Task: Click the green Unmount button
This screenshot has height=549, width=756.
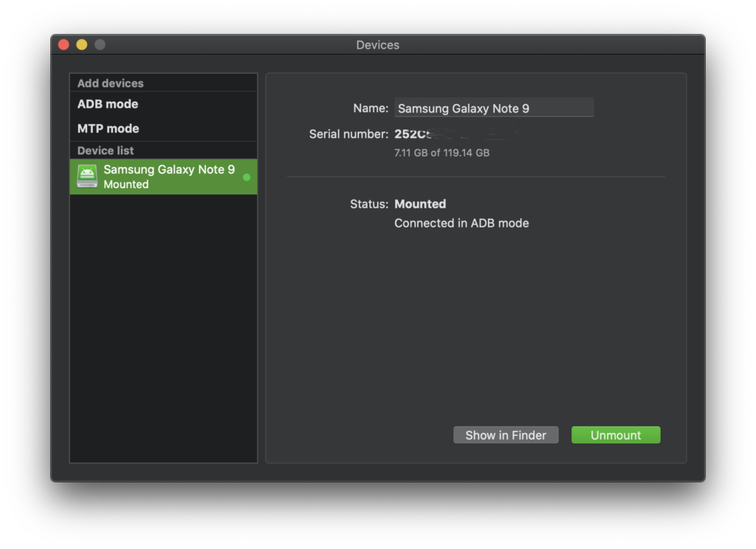Action: [616, 435]
